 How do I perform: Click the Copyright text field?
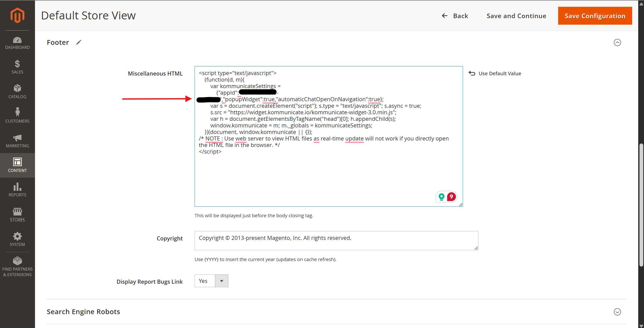point(336,240)
